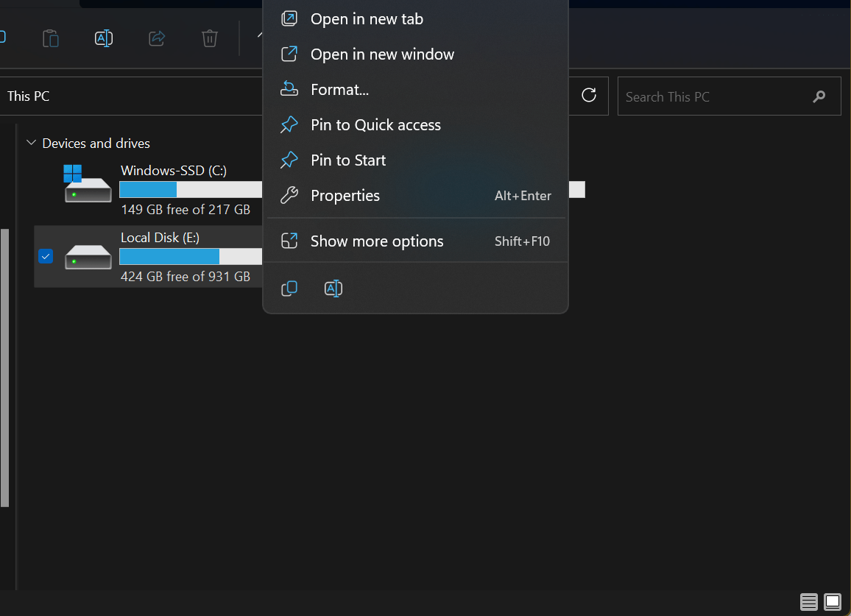The width and height of the screenshot is (851, 616).
Task: Click the Paste icon in the toolbar
Action: tap(50, 38)
